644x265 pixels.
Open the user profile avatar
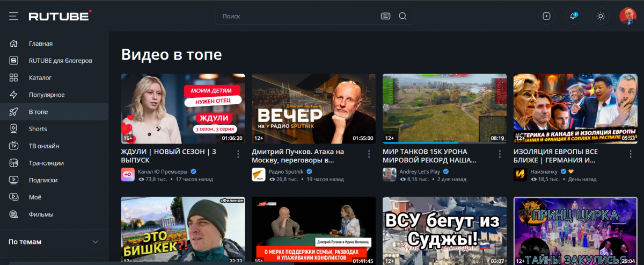(x=627, y=16)
